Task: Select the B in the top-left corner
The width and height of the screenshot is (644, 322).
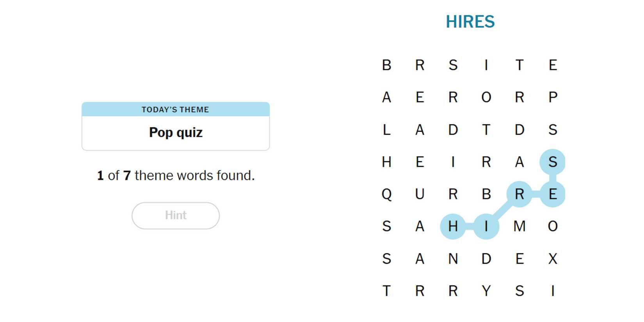Action: pos(386,65)
